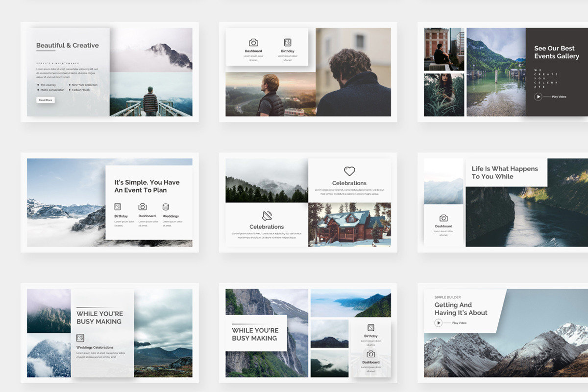588x392 pixels.
Task: Click the 'Fashion Week' bullet item
Action: [80, 90]
